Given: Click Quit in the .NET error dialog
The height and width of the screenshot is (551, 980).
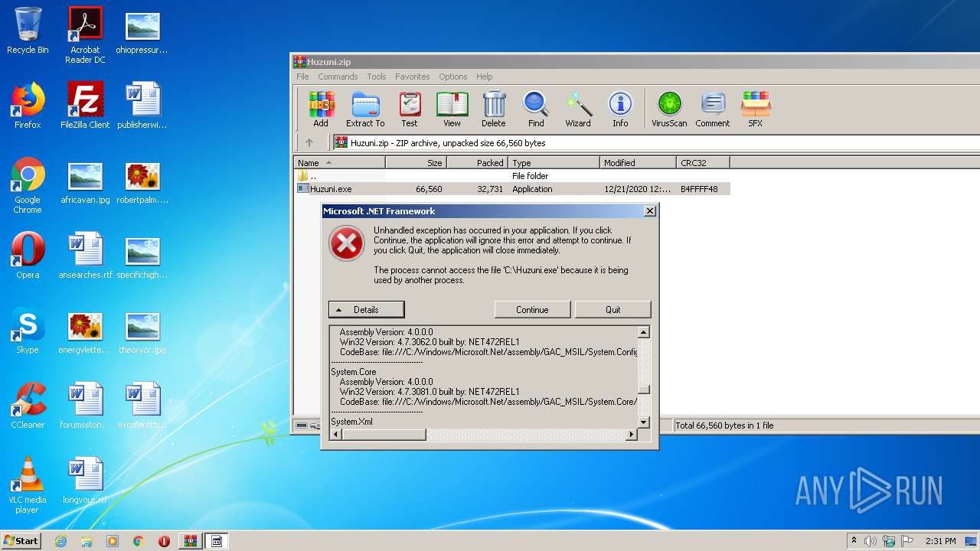Looking at the screenshot, I should pyautogui.click(x=612, y=309).
